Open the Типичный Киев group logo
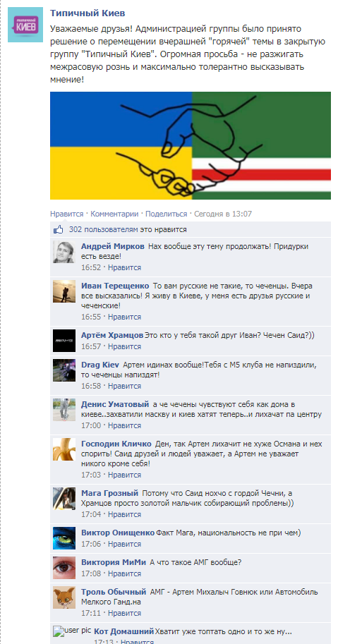Image resolution: width=338 pixels, height=644 pixels. (25, 25)
